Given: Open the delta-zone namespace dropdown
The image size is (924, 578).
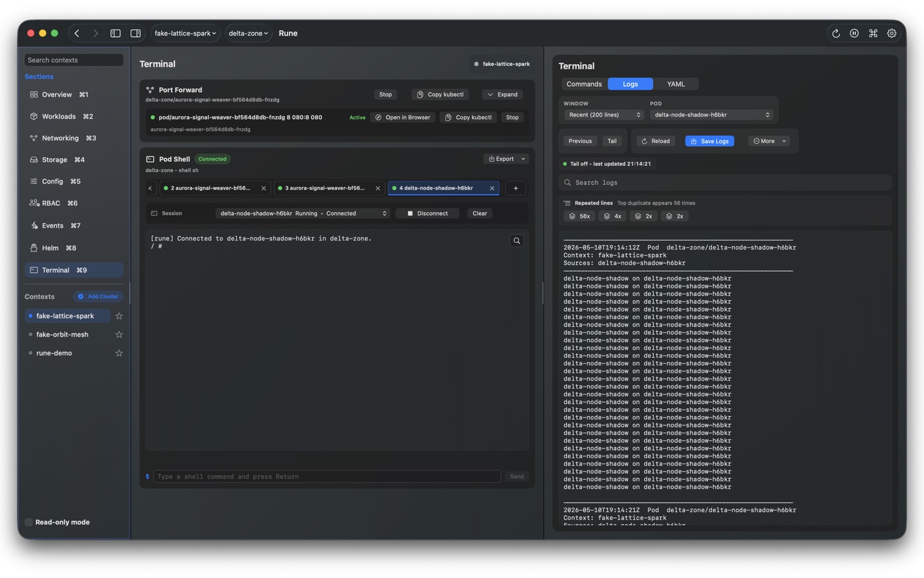Looking at the screenshot, I should point(248,34).
